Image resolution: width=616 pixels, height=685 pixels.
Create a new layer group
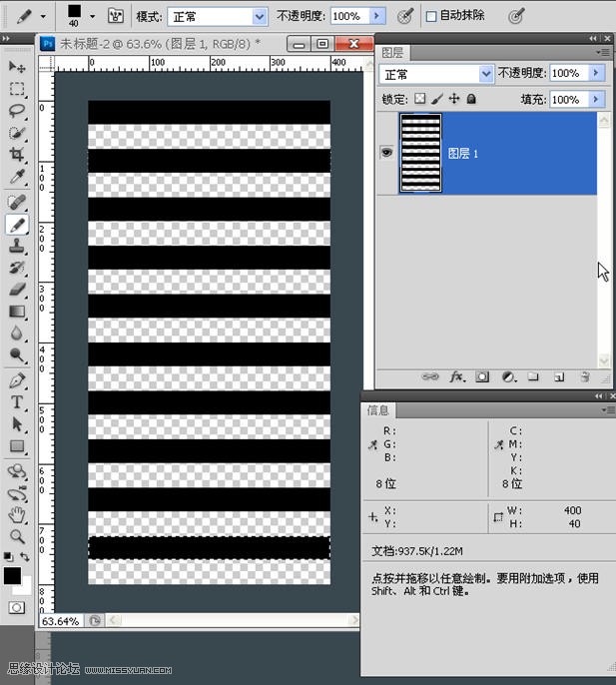[533, 377]
